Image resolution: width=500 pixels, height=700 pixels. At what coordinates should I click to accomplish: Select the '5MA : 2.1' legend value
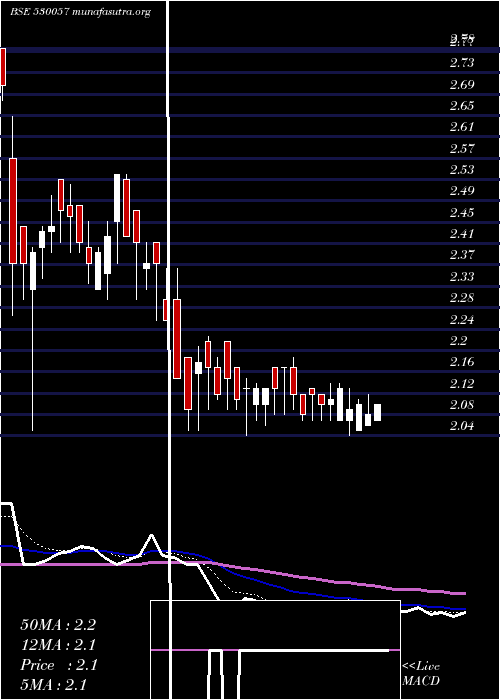tap(54, 685)
